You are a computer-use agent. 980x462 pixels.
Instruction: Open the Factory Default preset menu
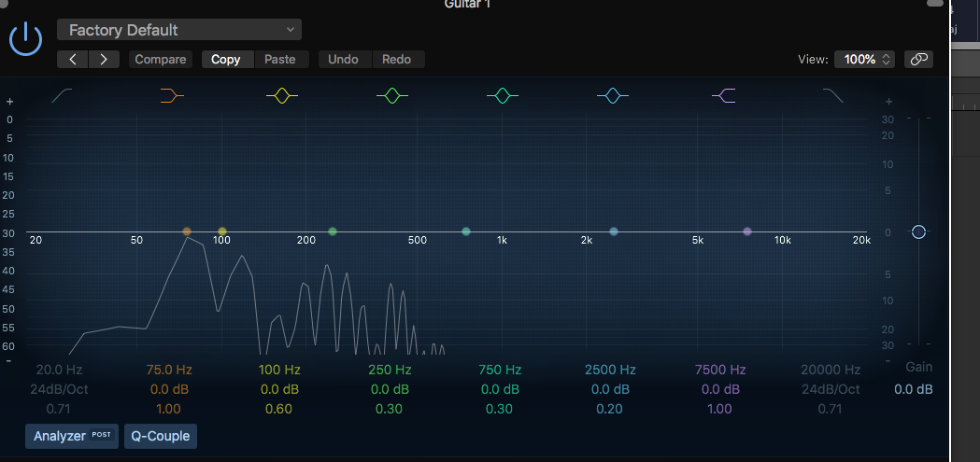(179, 30)
